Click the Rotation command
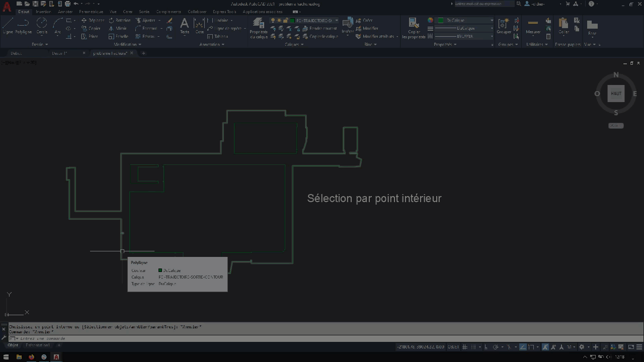The height and width of the screenshot is (362, 644). (122, 20)
